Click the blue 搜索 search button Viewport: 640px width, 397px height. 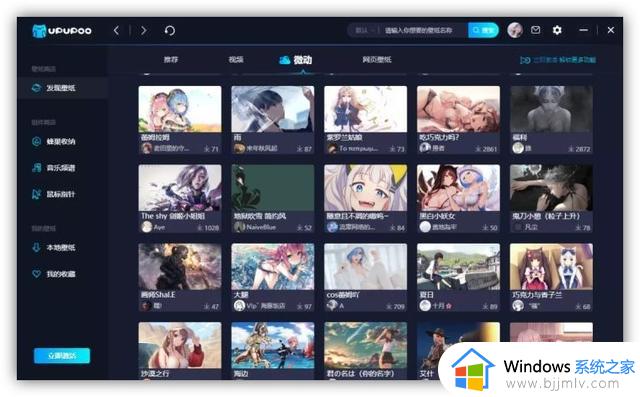(483, 30)
